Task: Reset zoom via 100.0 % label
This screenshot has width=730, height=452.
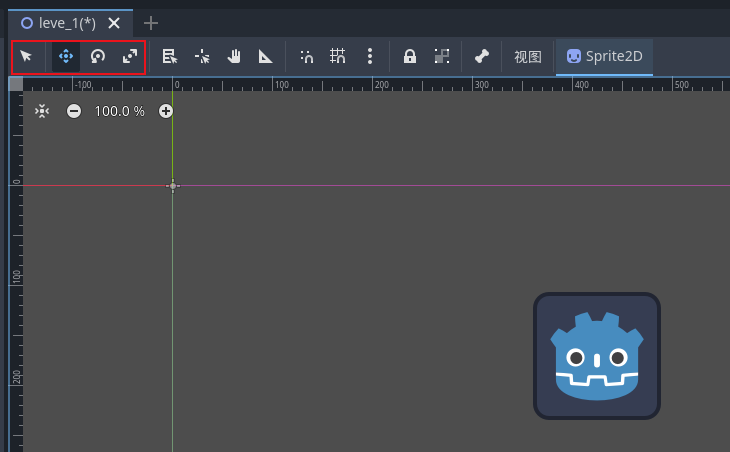Action: tap(120, 111)
